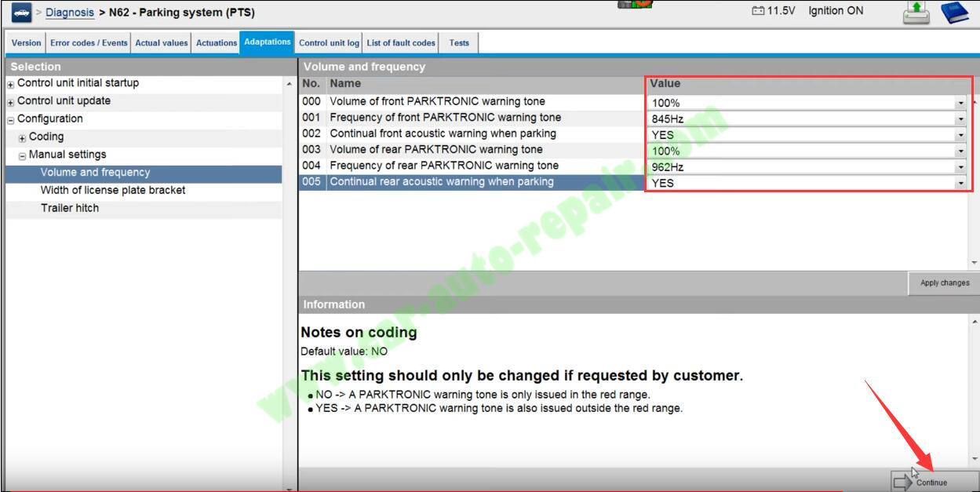Expand the Coding node
This screenshot has width=980, height=492.
pyautogui.click(x=23, y=138)
